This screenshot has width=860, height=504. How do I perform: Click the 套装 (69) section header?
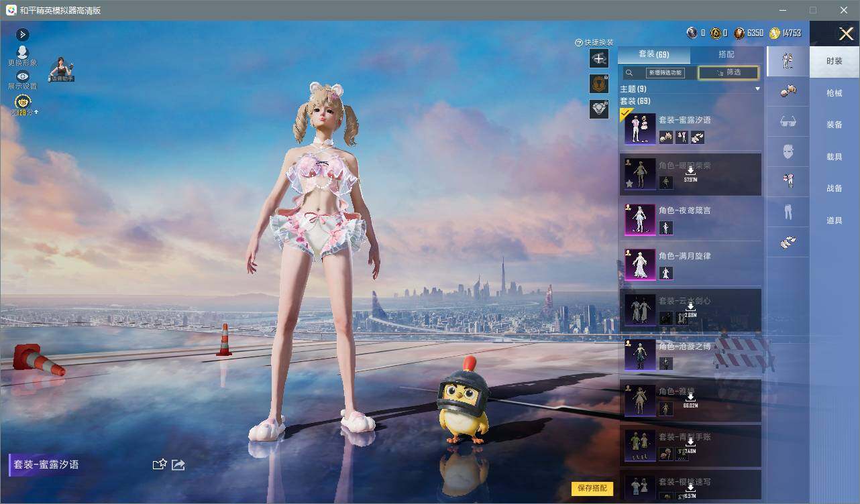(x=635, y=101)
